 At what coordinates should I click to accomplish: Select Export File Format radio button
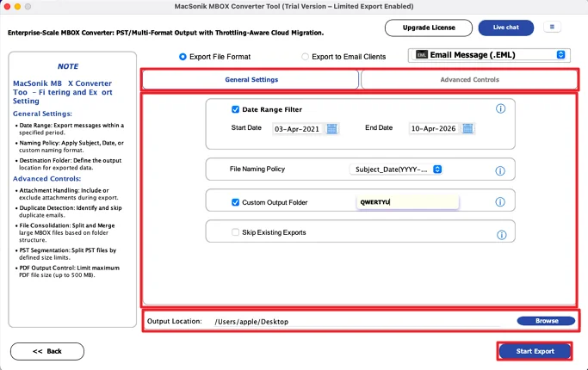click(x=183, y=57)
